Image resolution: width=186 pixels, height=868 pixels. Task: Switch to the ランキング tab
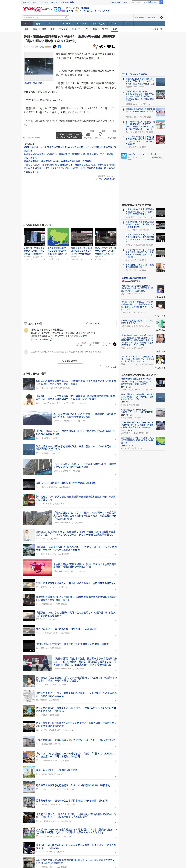pyautogui.click(x=115, y=24)
